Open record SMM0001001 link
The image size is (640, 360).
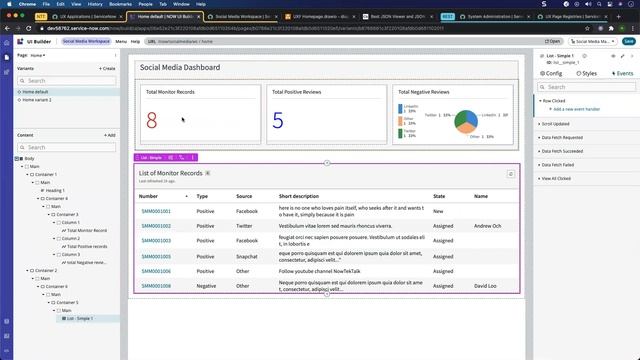(156, 211)
